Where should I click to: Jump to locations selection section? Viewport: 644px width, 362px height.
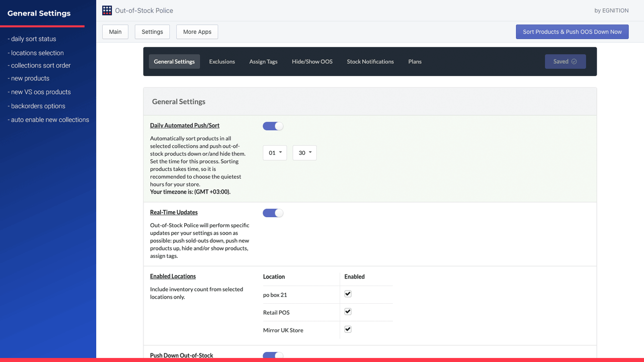[x=36, y=53]
